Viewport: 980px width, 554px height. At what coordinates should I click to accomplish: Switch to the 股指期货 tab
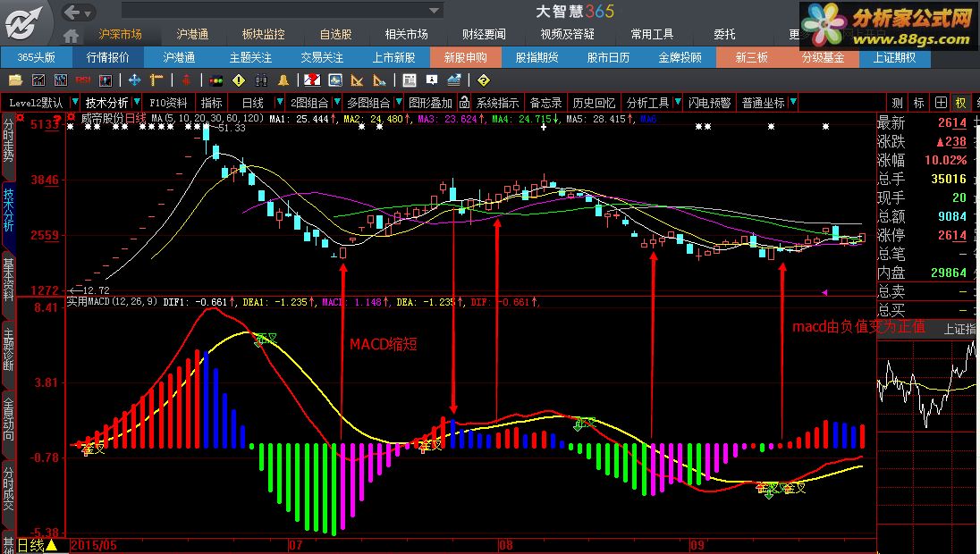tap(536, 57)
